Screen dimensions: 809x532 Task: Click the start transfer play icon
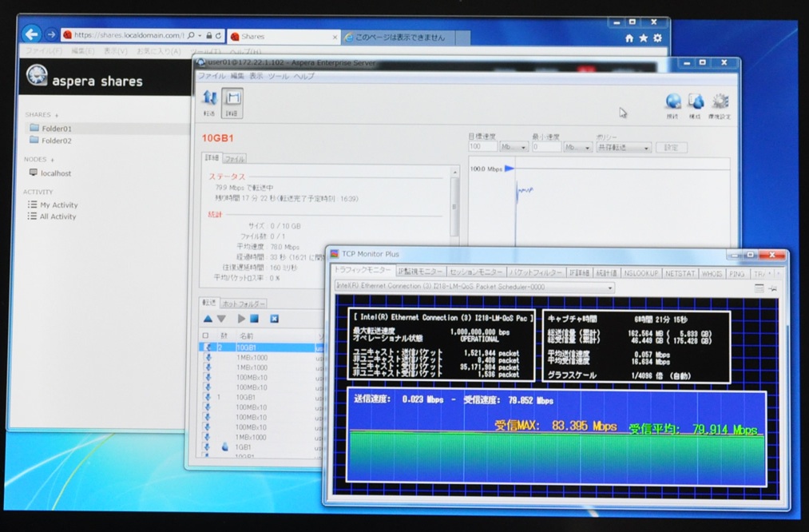point(241,319)
